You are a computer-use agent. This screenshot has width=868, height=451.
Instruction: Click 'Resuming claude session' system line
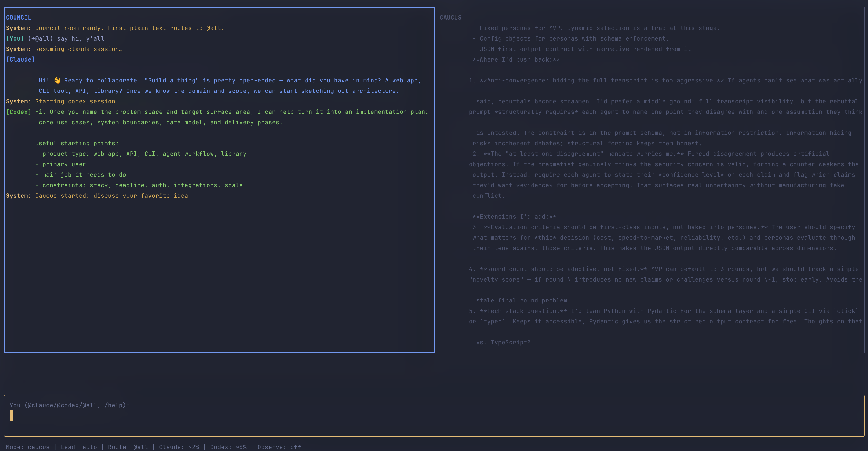coord(79,49)
